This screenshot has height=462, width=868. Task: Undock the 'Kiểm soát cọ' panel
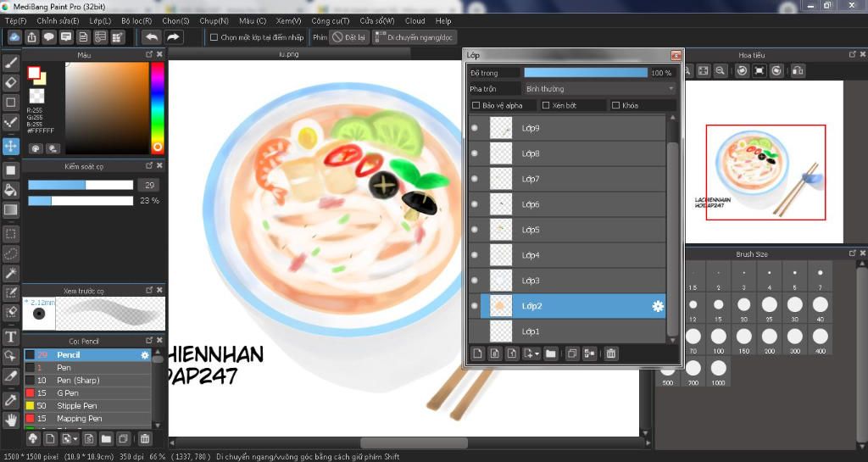149,165
